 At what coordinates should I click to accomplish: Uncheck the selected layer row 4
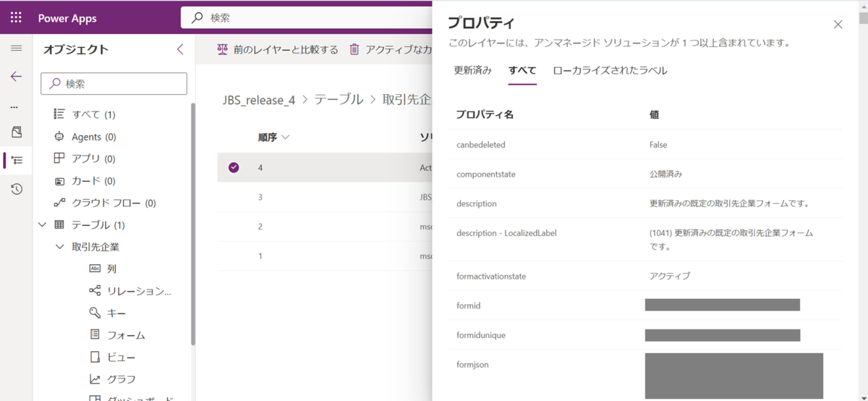click(x=234, y=167)
